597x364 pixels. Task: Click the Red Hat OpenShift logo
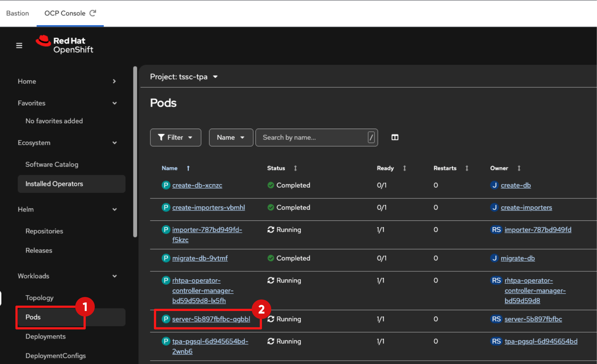coord(65,45)
